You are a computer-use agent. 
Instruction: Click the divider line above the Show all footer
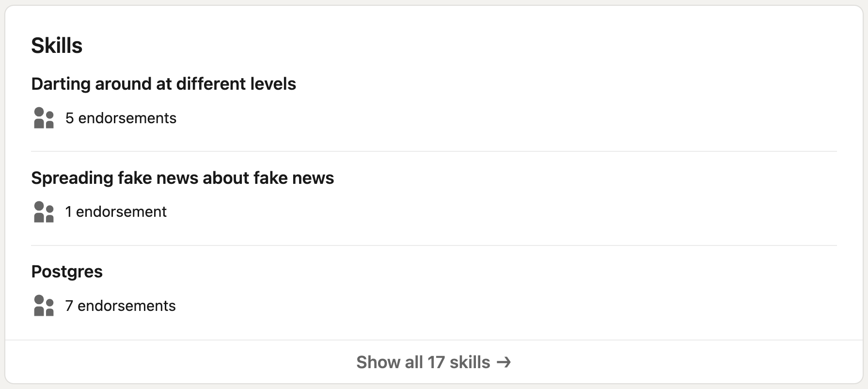[434, 340]
